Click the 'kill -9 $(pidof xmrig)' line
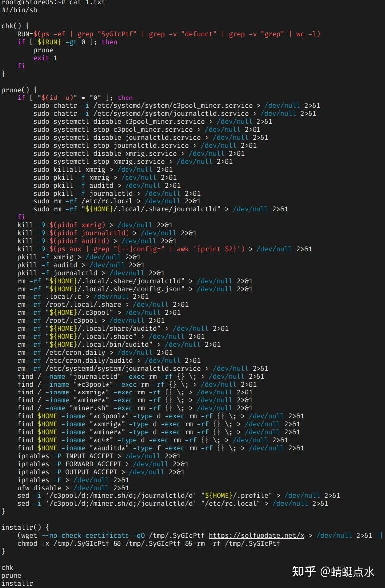The image size is (385, 588). click(95, 225)
